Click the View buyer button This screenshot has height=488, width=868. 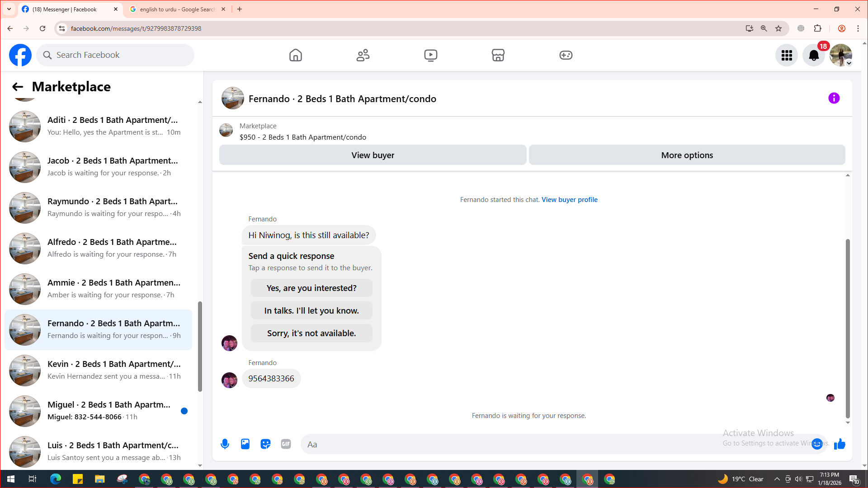tap(373, 155)
